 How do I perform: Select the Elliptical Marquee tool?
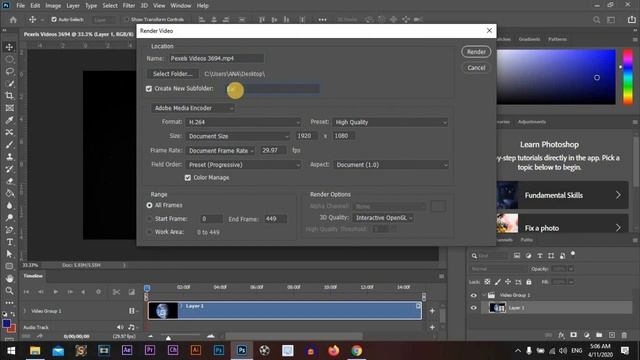click(9, 59)
